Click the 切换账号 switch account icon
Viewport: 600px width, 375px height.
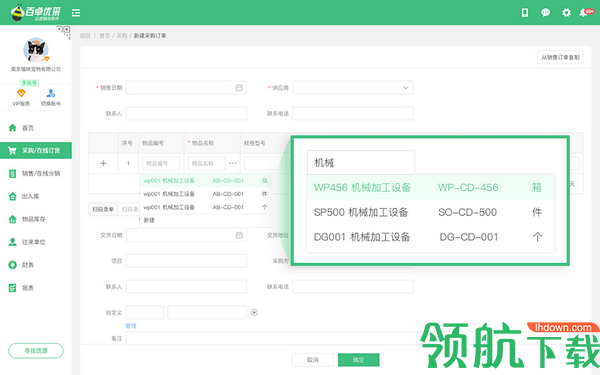pyautogui.click(x=51, y=93)
